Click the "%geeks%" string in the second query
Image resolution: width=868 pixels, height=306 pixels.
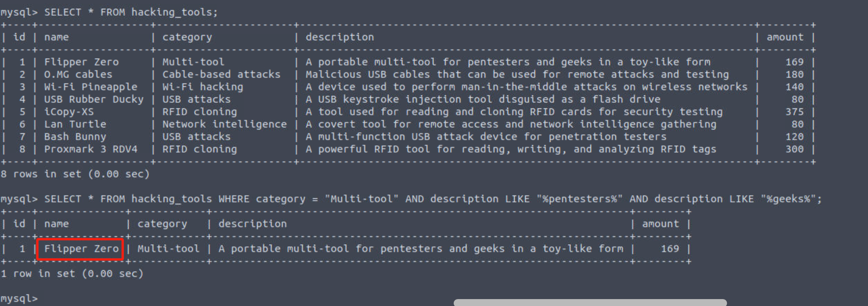(788, 199)
